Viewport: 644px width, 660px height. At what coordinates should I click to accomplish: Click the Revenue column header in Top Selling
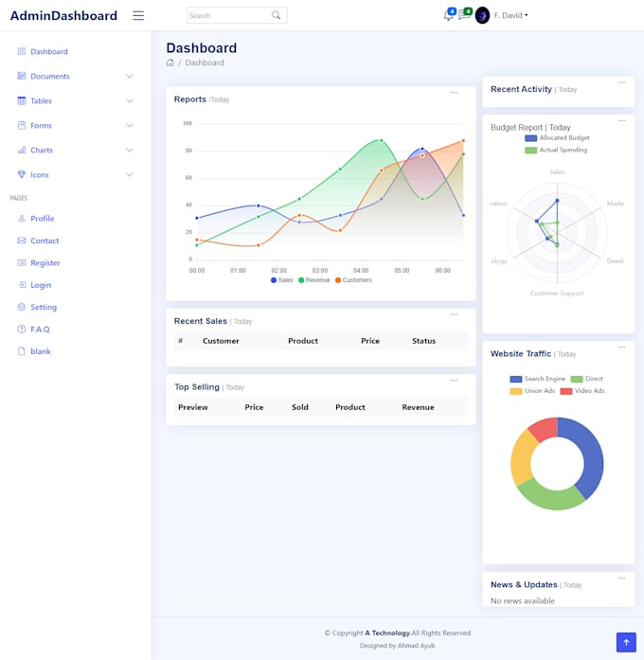tap(418, 407)
